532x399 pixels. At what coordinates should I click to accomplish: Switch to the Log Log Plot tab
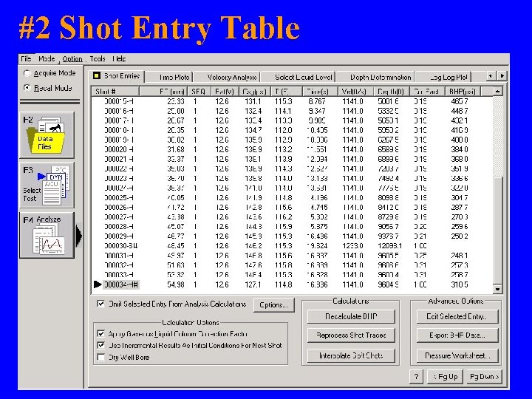pos(444,78)
